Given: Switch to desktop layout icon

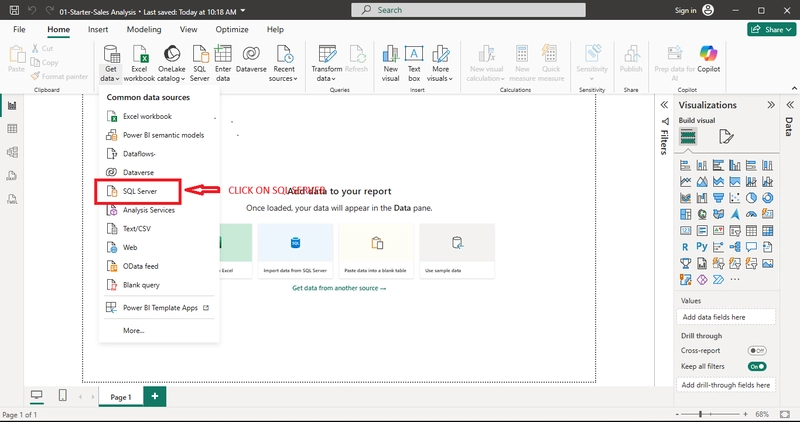Looking at the screenshot, I should [x=37, y=395].
